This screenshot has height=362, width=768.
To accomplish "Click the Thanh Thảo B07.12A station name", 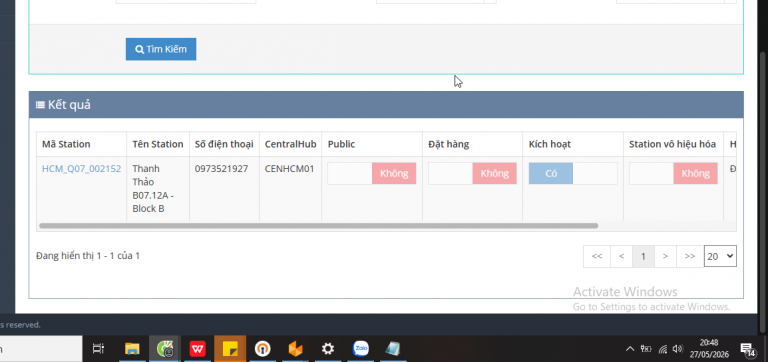I will pyautogui.click(x=153, y=189).
